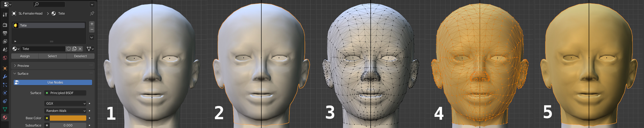Unlink the Tete material data-block
The width and height of the screenshot is (644, 128).
(80, 49)
